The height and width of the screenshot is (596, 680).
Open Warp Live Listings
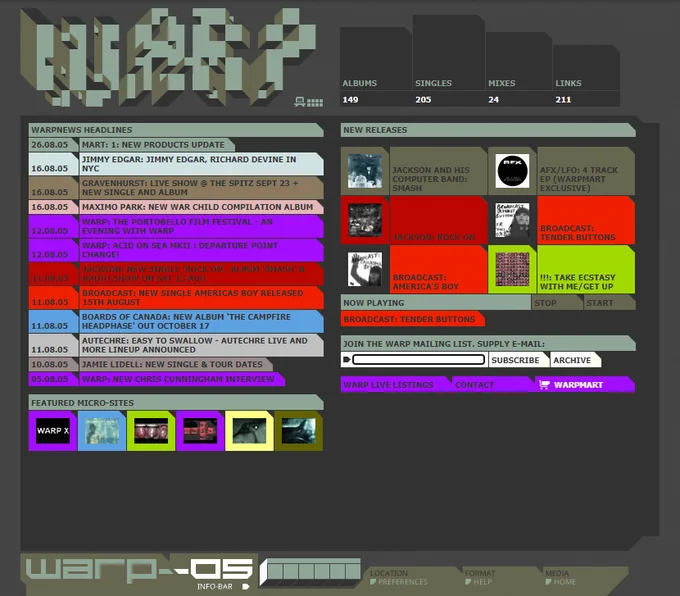pyautogui.click(x=395, y=385)
